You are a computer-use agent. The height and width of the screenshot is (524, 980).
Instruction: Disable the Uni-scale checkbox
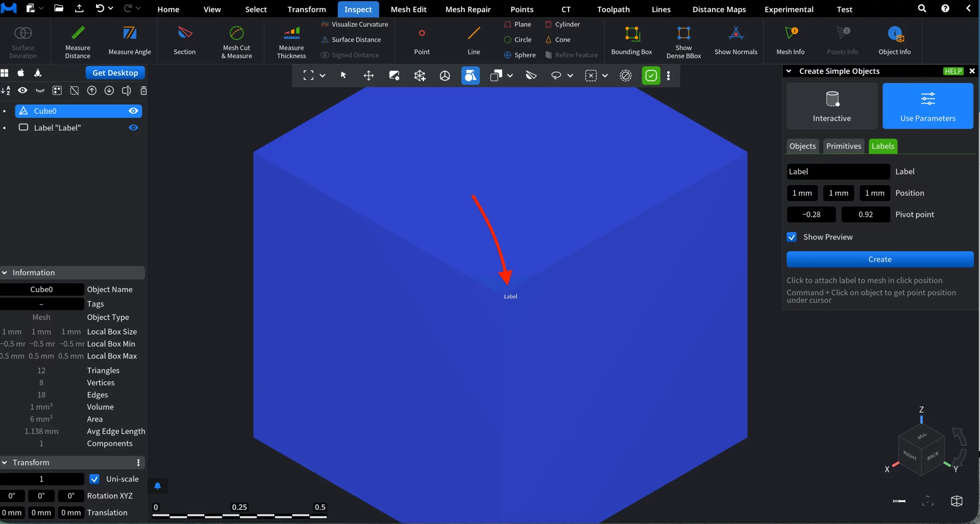[94, 479]
